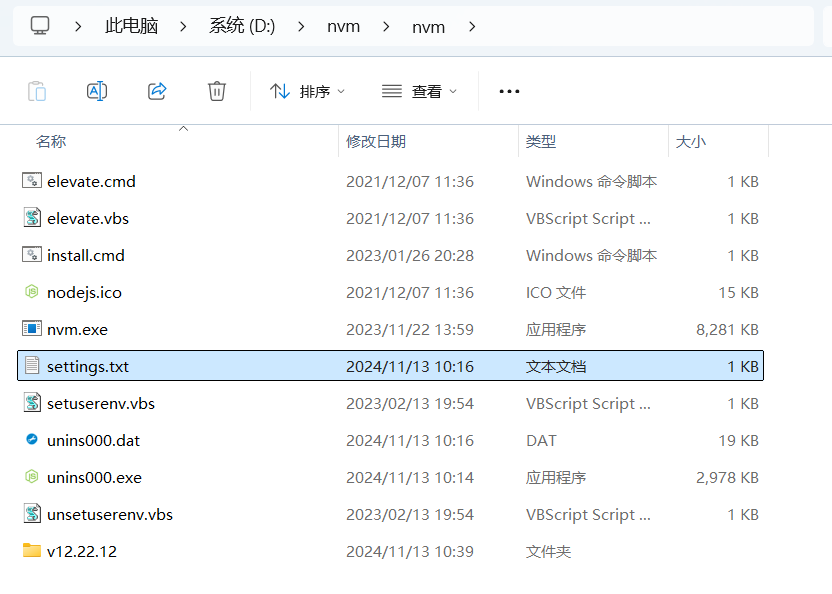Click the computer monitor icon in address bar
832x594 pixels.
pyautogui.click(x=40, y=25)
